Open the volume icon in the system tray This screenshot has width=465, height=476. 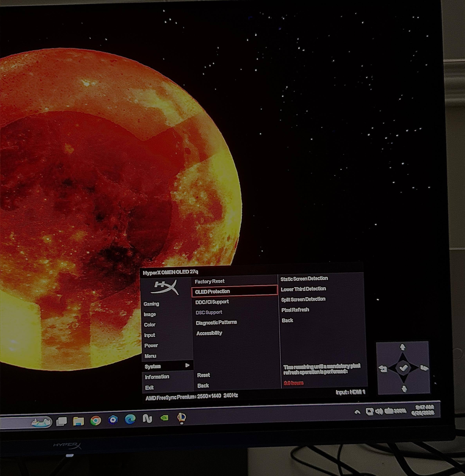point(379,412)
